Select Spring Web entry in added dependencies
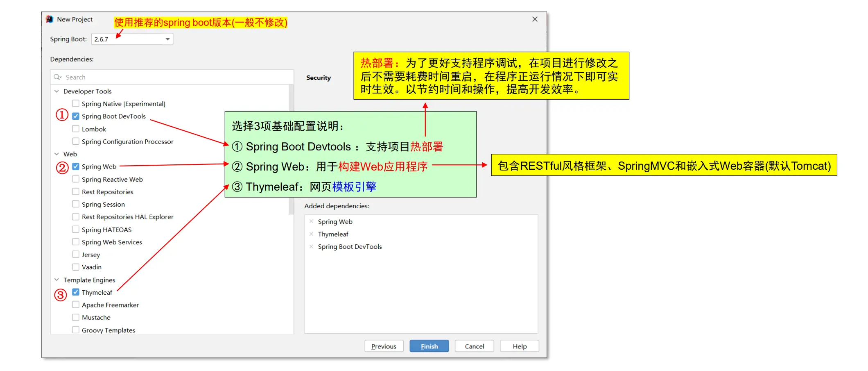 pyautogui.click(x=335, y=222)
